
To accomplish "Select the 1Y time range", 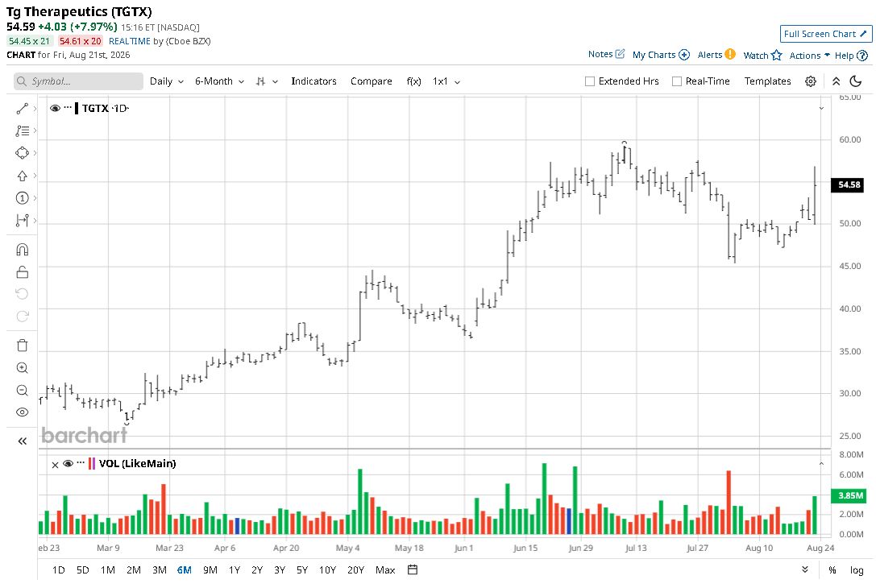I will [x=234, y=570].
